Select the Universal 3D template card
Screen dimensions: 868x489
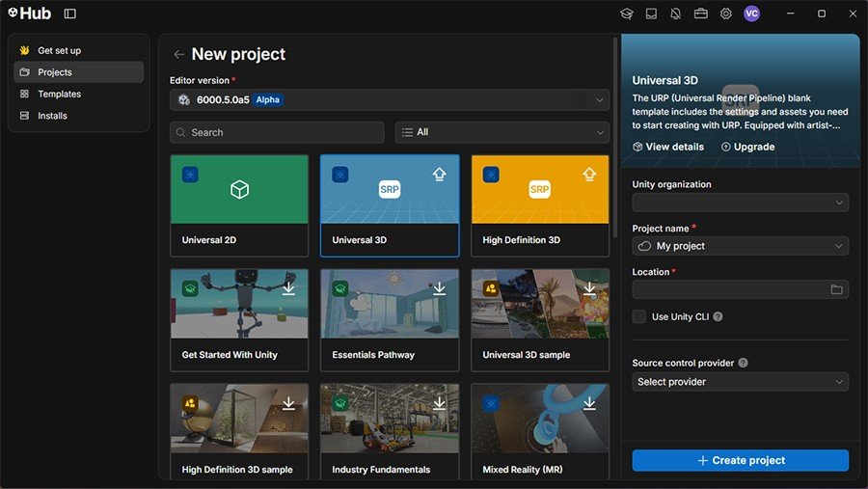(390, 206)
